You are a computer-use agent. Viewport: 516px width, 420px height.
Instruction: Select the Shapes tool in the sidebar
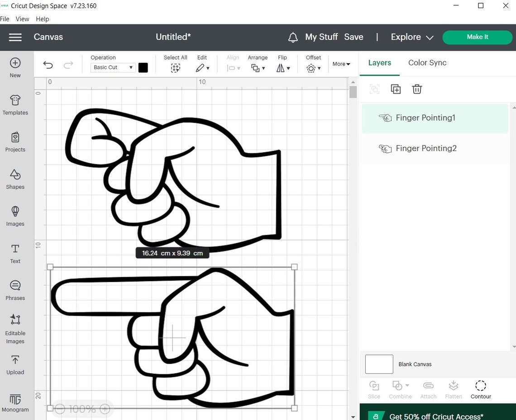pyautogui.click(x=15, y=180)
